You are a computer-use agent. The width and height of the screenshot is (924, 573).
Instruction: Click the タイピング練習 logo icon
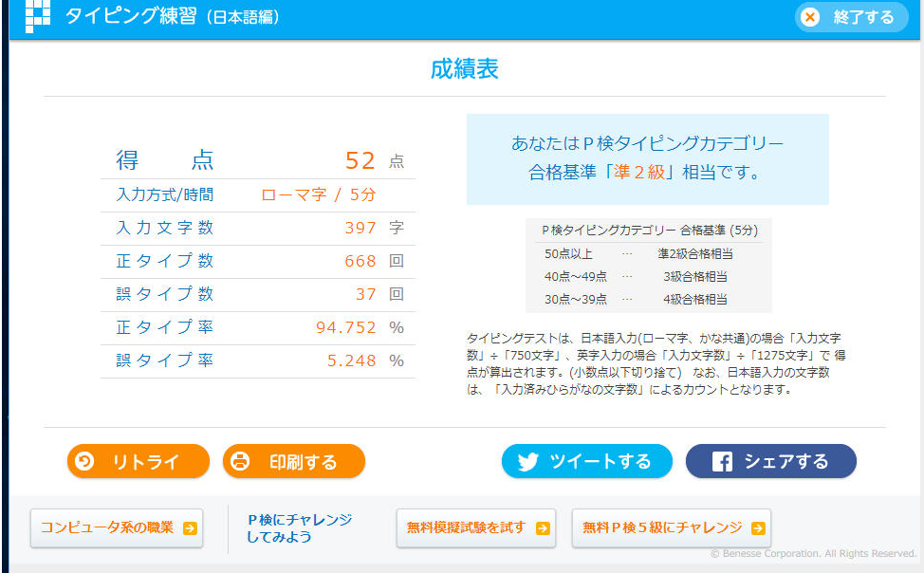pyautogui.click(x=38, y=16)
